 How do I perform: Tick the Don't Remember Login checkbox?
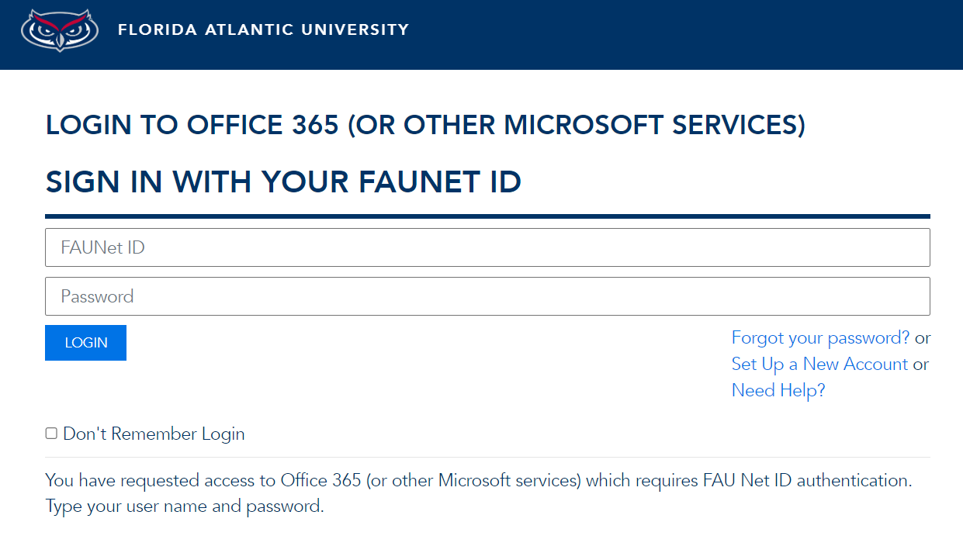point(51,434)
